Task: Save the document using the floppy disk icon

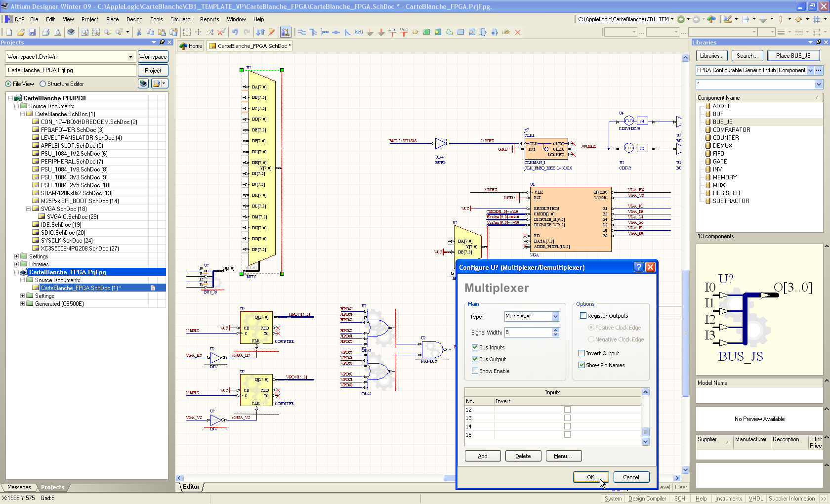Action: [x=32, y=32]
